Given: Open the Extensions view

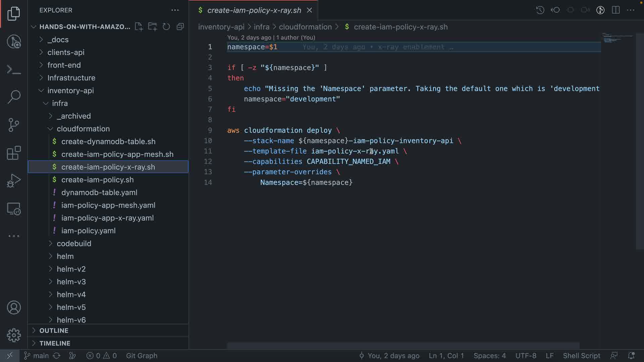Looking at the screenshot, I should [x=14, y=153].
